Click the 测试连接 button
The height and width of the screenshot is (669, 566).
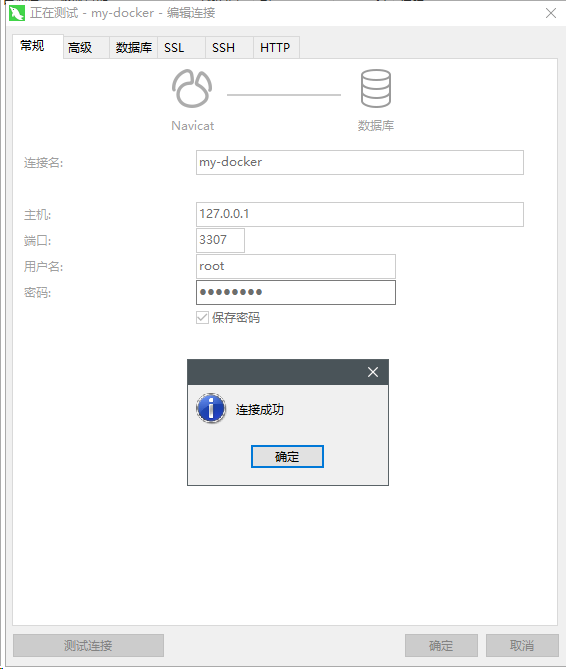click(88, 645)
